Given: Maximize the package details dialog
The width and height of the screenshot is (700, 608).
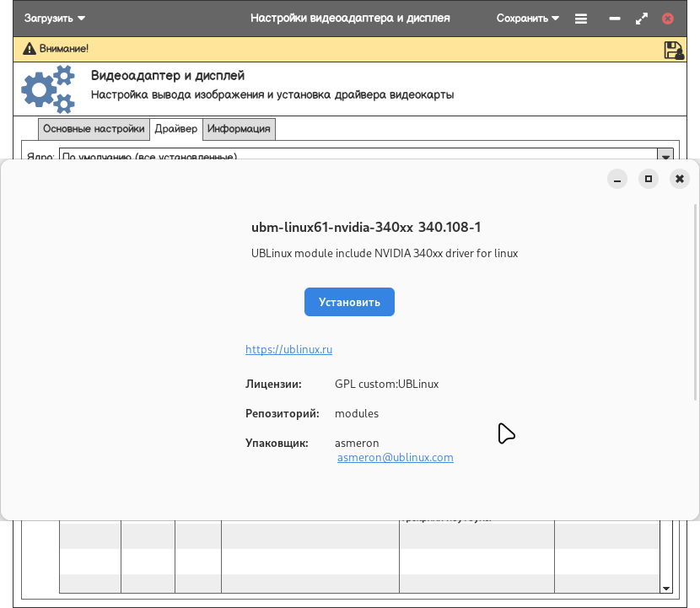Looking at the screenshot, I should [x=649, y=179].
